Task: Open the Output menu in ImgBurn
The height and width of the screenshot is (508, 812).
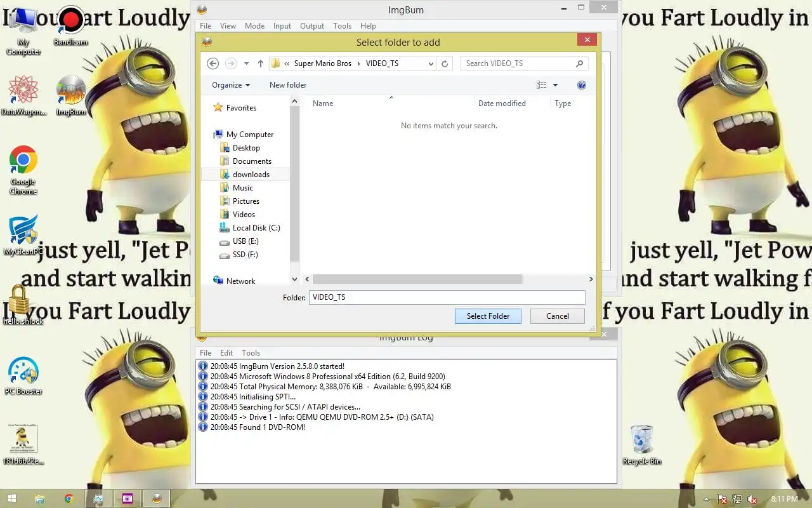Action: tap(312, 26)
